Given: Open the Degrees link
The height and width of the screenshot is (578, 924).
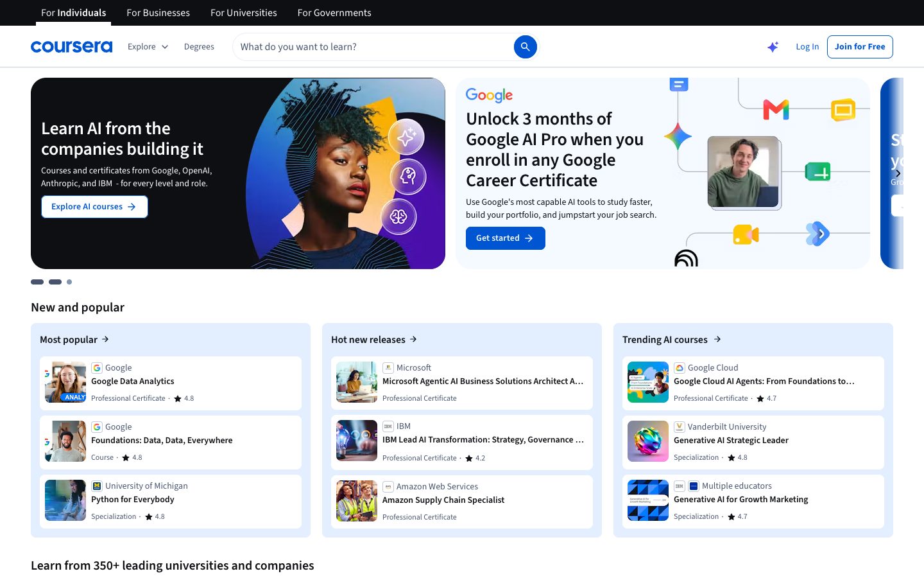Looking at the screenshot, I should coord(199,47).
